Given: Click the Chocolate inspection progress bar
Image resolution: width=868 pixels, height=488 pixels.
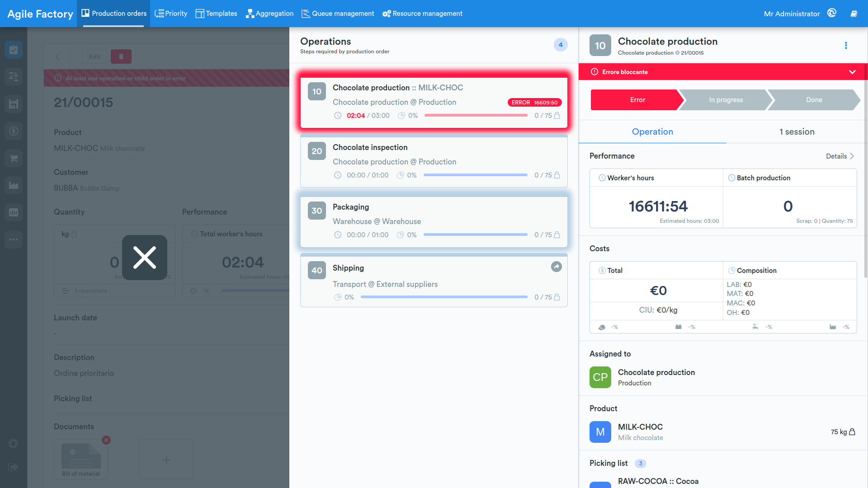Looking at the screenshot, I should (x=476, y=175).
